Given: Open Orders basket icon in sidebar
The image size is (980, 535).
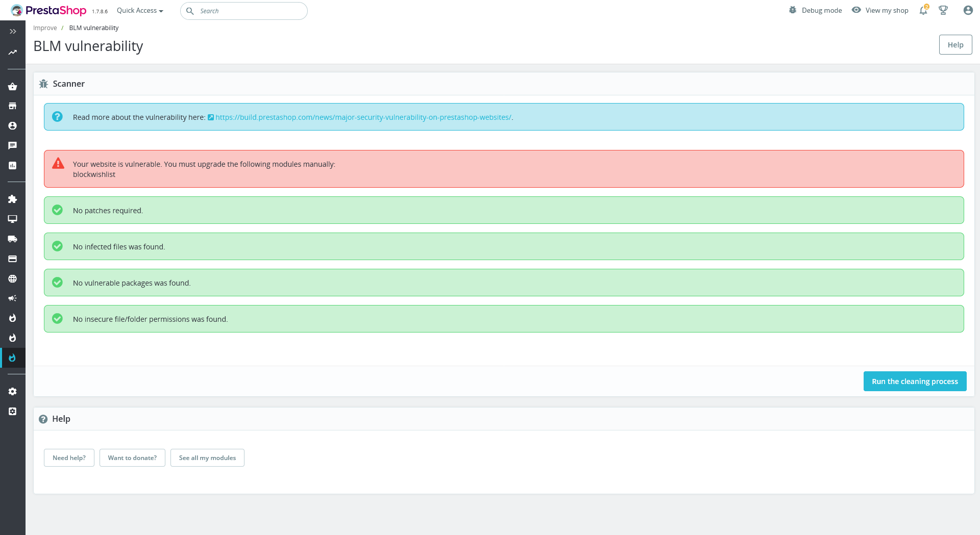Looking at the screenshot, I should click(x=13, y=86).
